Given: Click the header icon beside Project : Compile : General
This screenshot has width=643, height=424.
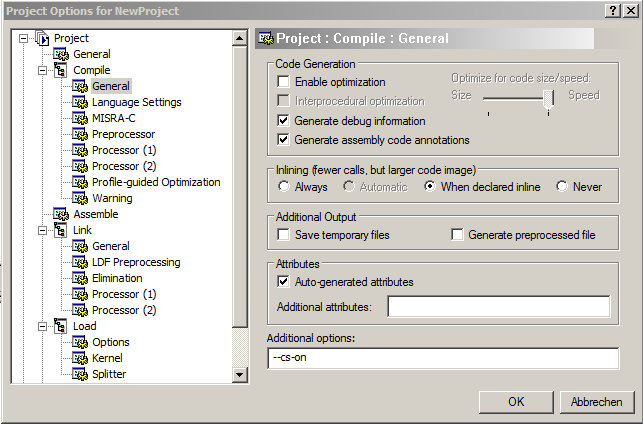Looking at the screenshot, I should [266, 39].
